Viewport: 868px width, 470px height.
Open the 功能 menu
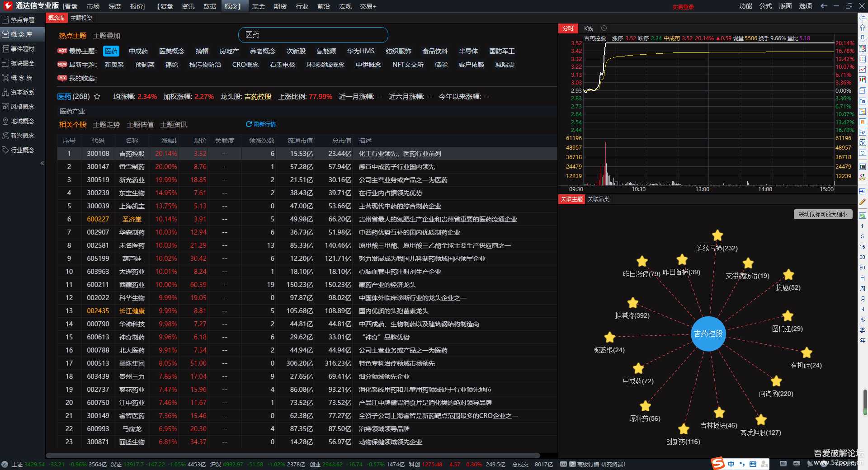[x=745, y=6]
